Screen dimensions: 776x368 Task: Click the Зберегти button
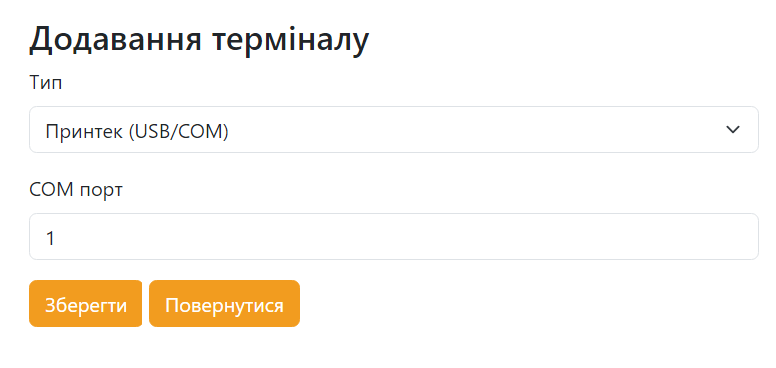pyautogui.click(x=86, y=304)
